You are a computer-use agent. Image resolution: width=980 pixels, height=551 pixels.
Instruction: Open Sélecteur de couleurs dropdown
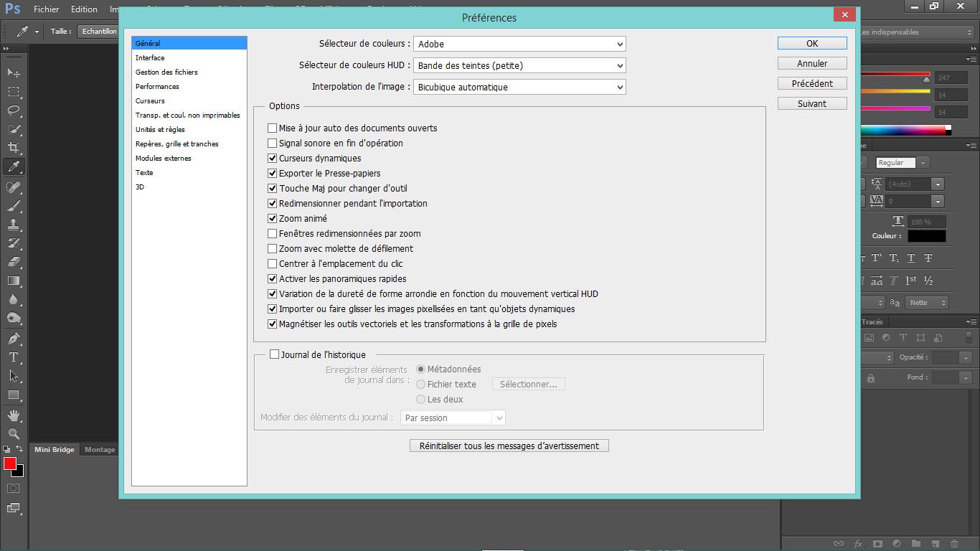[x=520, y=44]
